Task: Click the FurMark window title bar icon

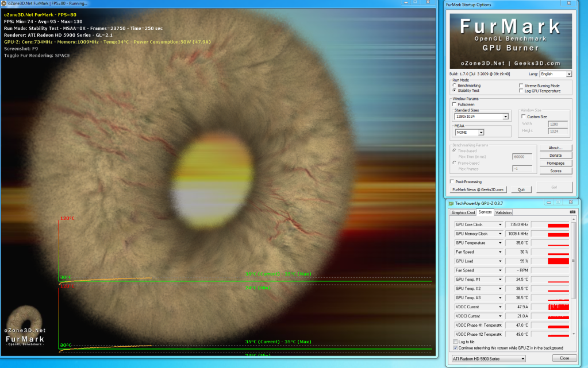Action: tap(4, 3)
